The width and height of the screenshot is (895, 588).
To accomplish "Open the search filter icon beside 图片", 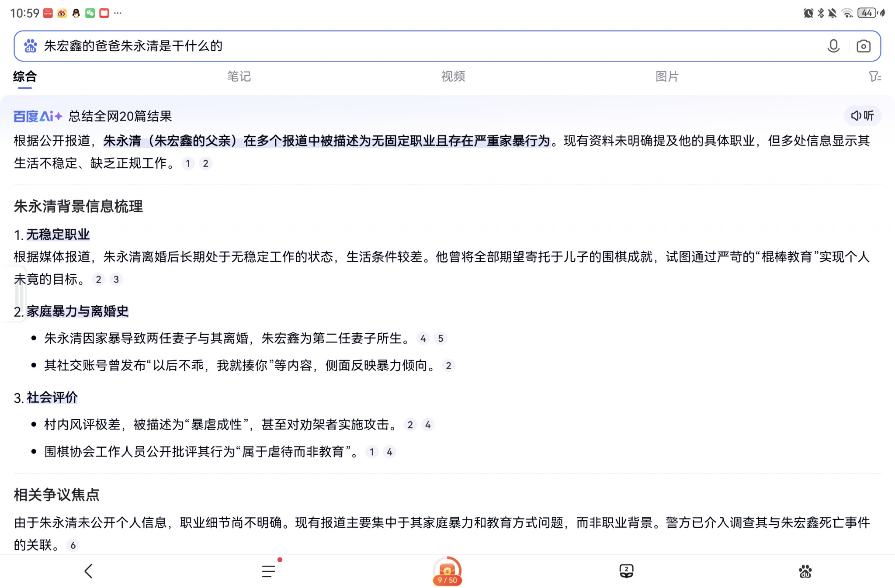I will [x=874, y=76].
